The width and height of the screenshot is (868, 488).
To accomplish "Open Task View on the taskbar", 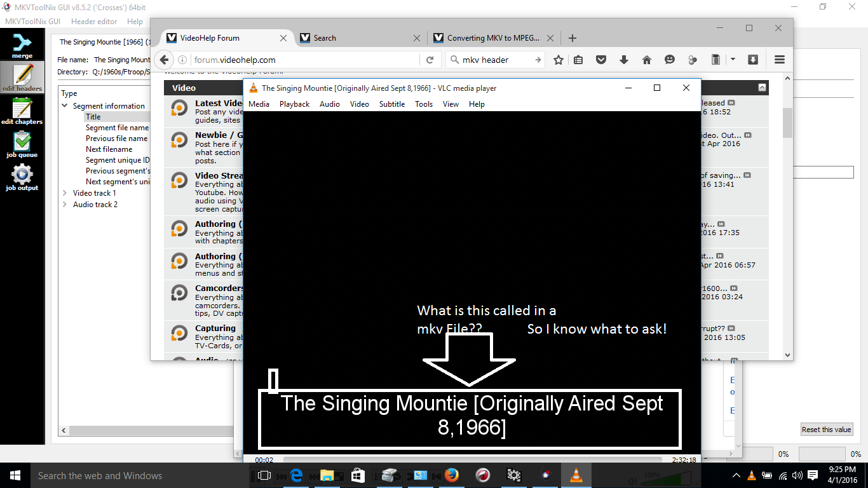I will [x=264, y=475].
